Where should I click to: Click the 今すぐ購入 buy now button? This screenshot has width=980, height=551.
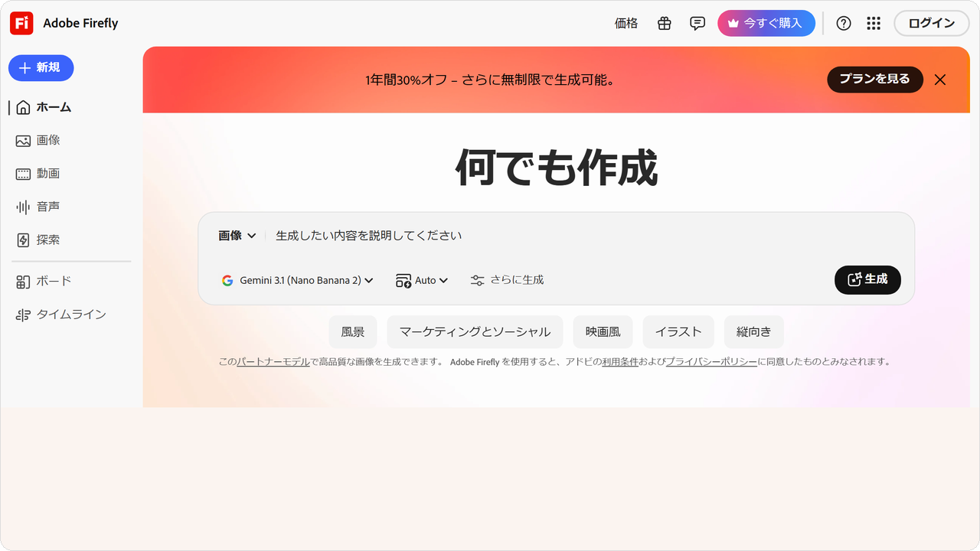[x=766, y=24]
